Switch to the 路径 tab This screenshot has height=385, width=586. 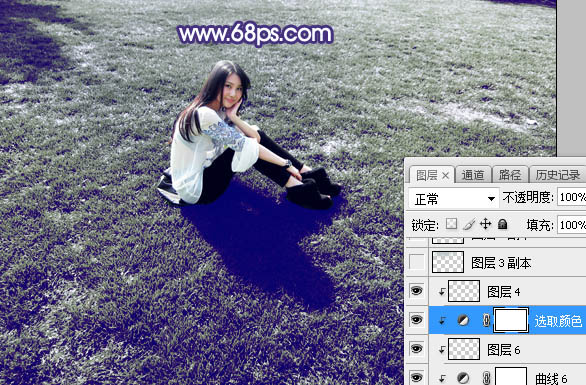coord(510,175)
